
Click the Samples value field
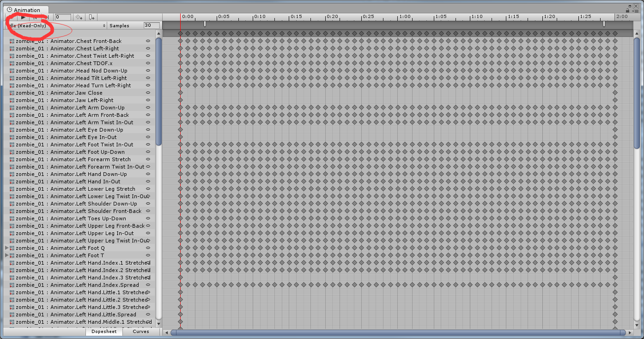click(x=152, y=25)
